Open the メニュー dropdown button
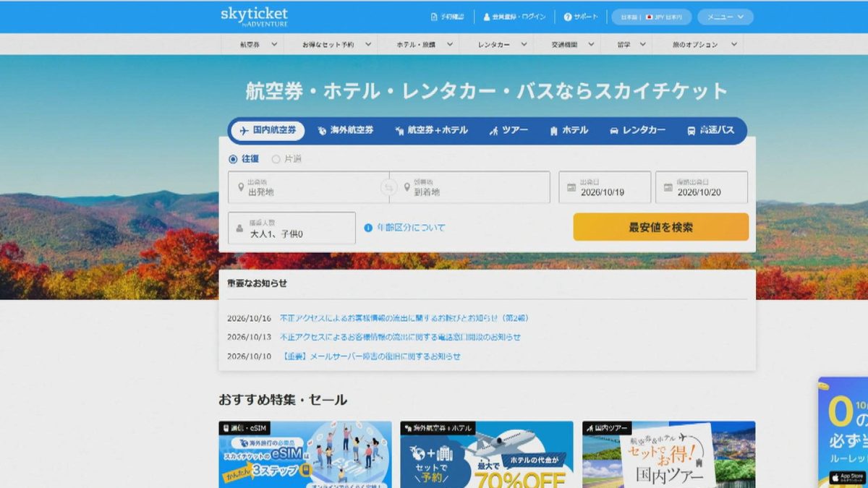 coord(726,17)
